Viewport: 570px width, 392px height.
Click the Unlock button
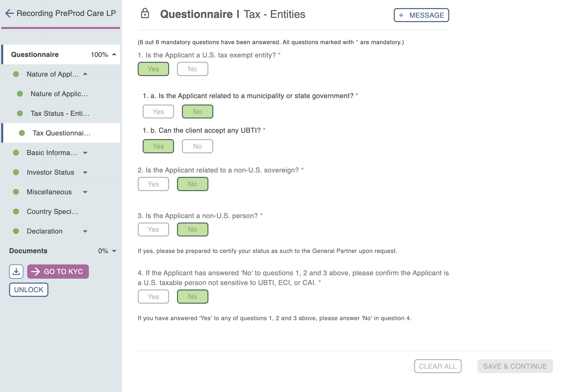coord(28,289)
